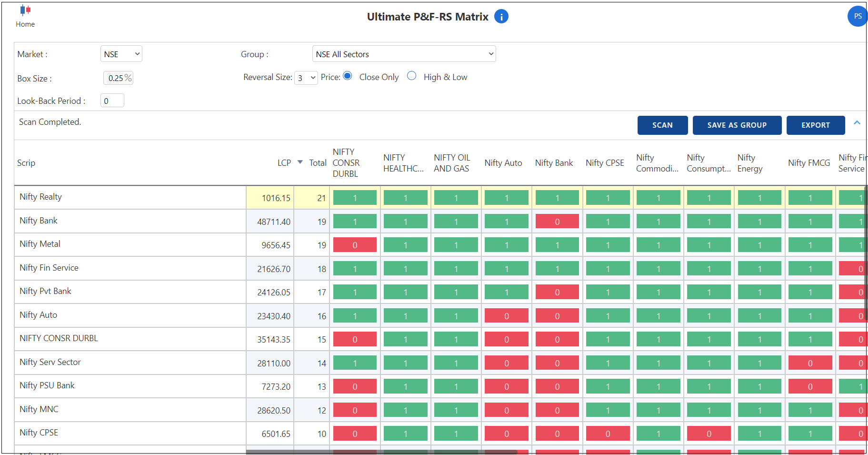This screenshot has height=455, width=868.
Task: Click the EXPORT button
Action: click(816, 125)
